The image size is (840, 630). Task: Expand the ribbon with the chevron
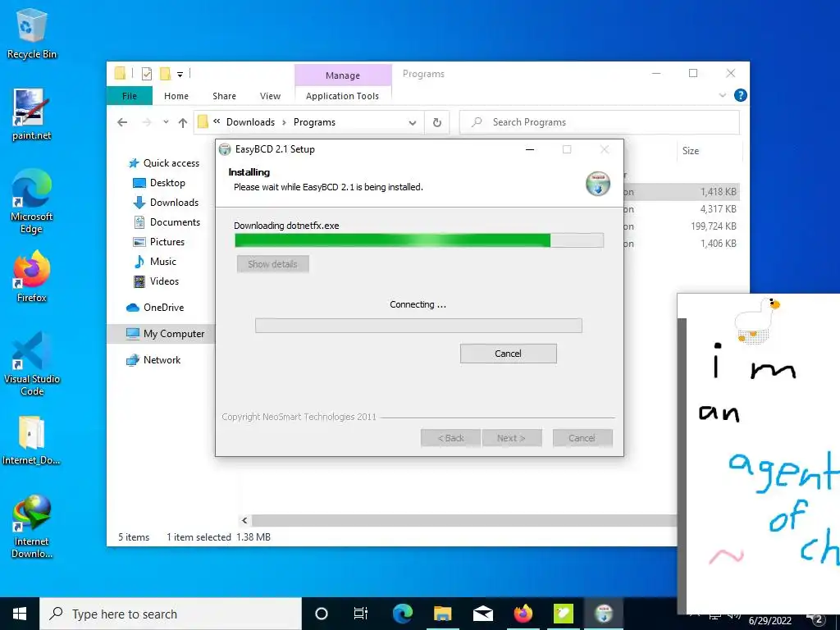click(722, 95)
